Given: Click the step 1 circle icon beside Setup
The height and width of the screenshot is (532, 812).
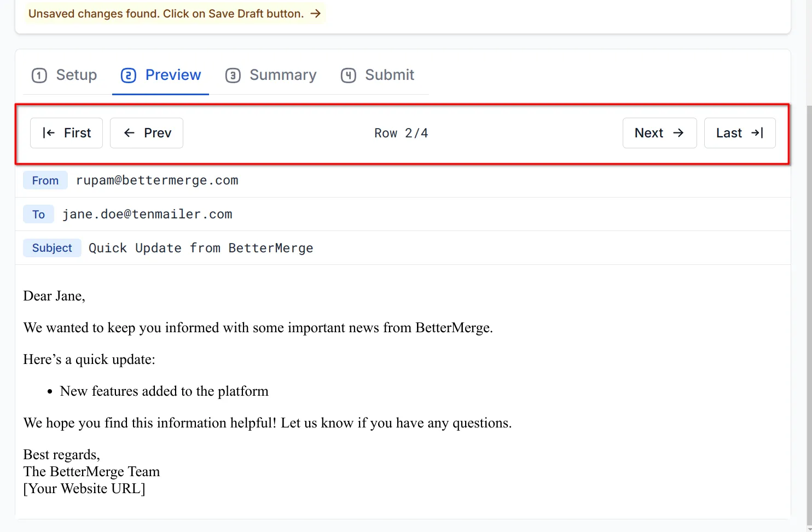Looking at the screenshot, I should 39,75.
